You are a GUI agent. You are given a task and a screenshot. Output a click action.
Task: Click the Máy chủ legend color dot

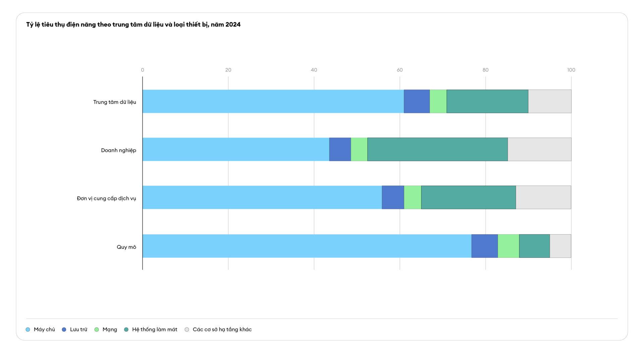(x=28, y=330)
